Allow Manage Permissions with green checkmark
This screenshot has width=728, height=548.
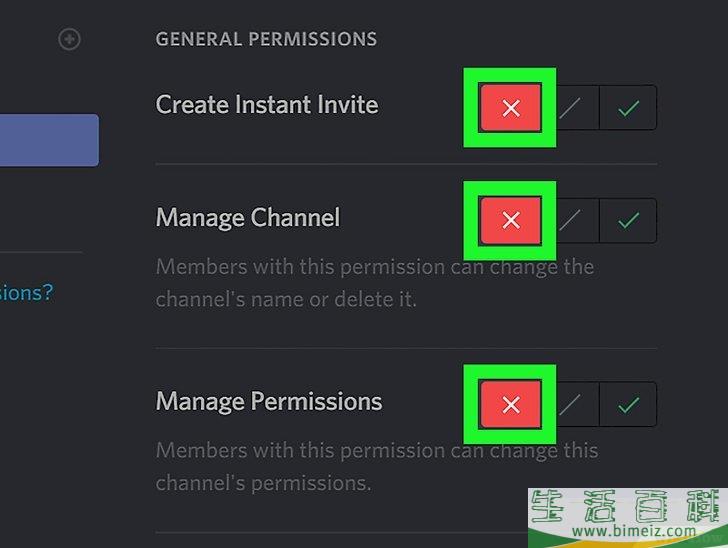[x=628, y=404]
